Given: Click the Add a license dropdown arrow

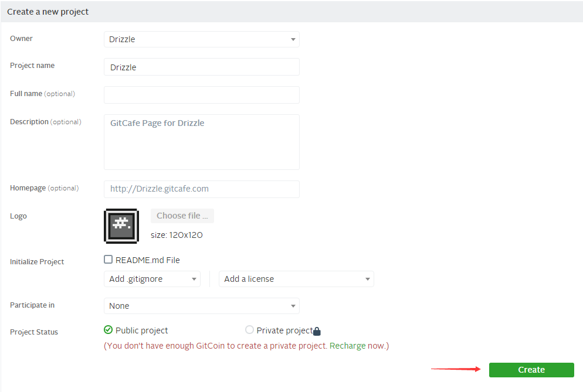Looking at the screenshot, I should click(x=367, y=279).
